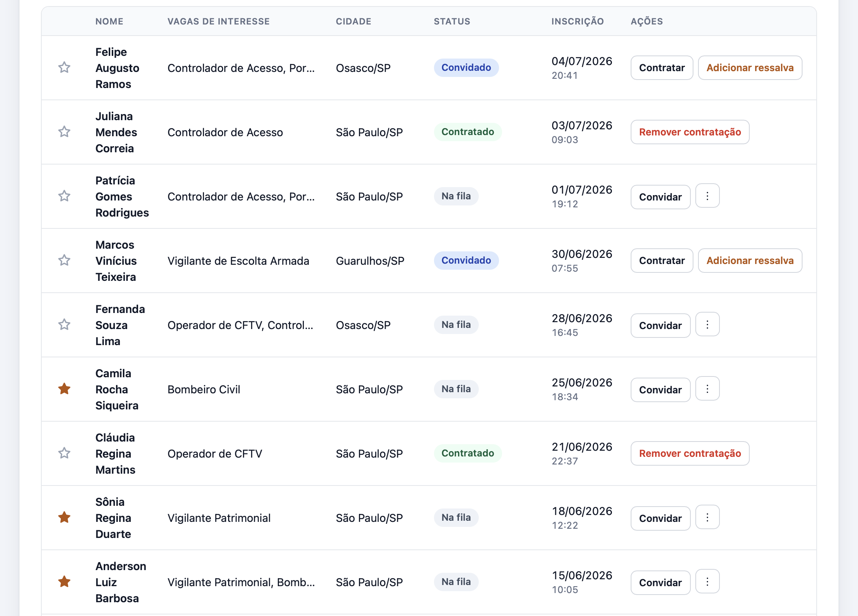858x616 pixels.
Task: Sort by Inscrição column header
Action: [577, 21]
